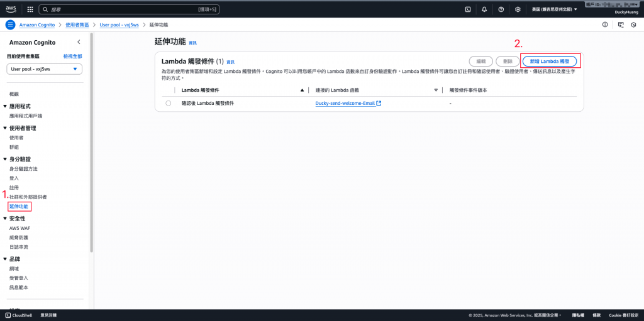The width and height of the screenshot is (644, 321).
Task: Click the 編輯 button
Action: (480, 61)
